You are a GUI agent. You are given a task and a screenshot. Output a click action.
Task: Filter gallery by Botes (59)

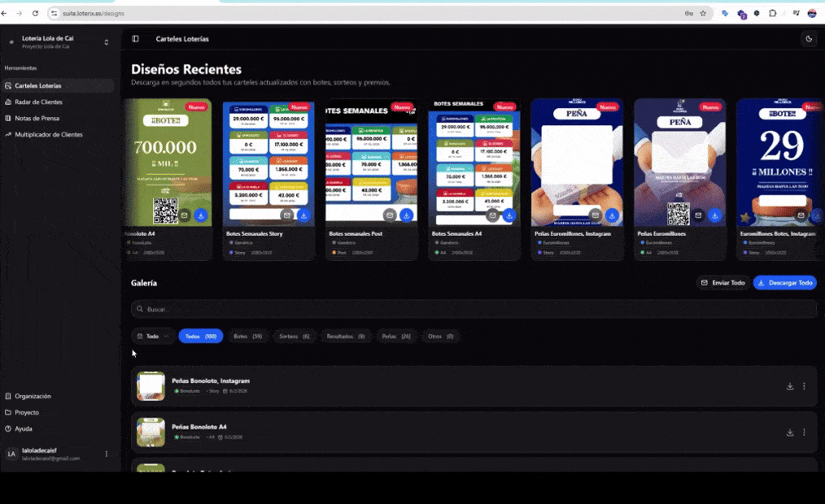pos(247,337)
